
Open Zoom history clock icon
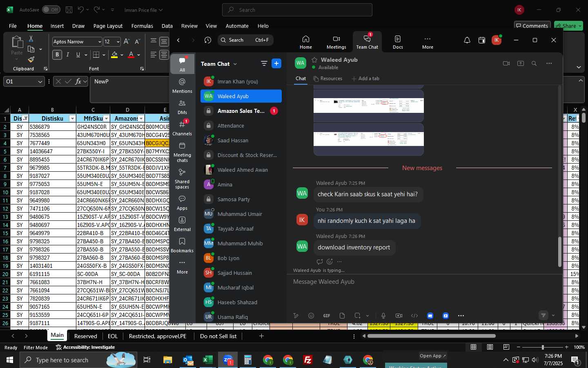coord(208,40)
